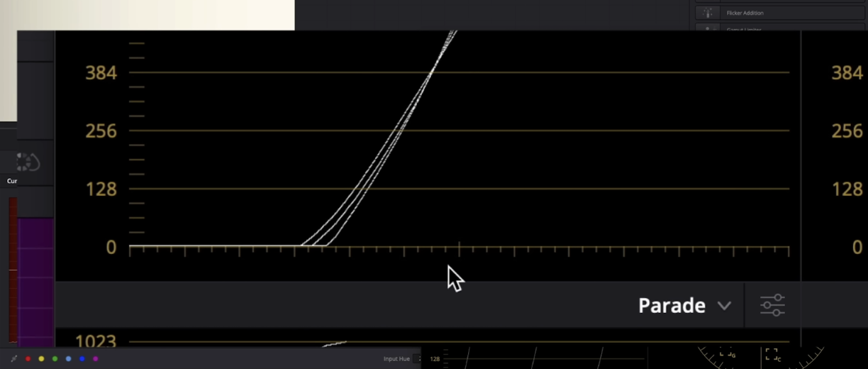Open the Parade scope type dropdown
Image resolution: width=868 pixels, height=369 pixels.
tap(684, 306)
